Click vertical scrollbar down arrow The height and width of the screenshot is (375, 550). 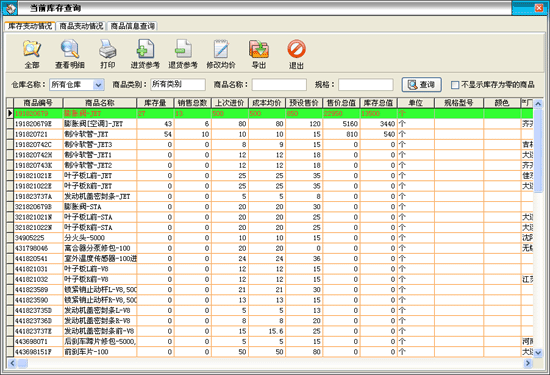[x=538, y=353]
